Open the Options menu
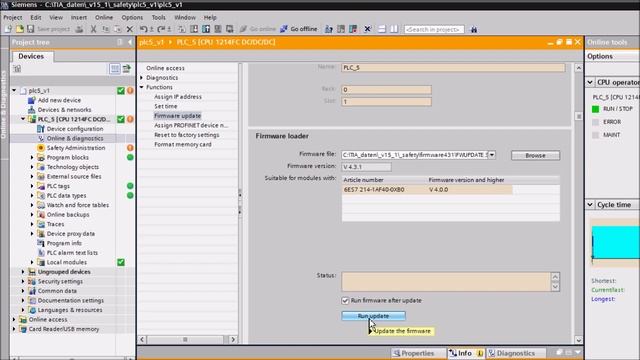 pyautogui.click(x=132, y=18)
